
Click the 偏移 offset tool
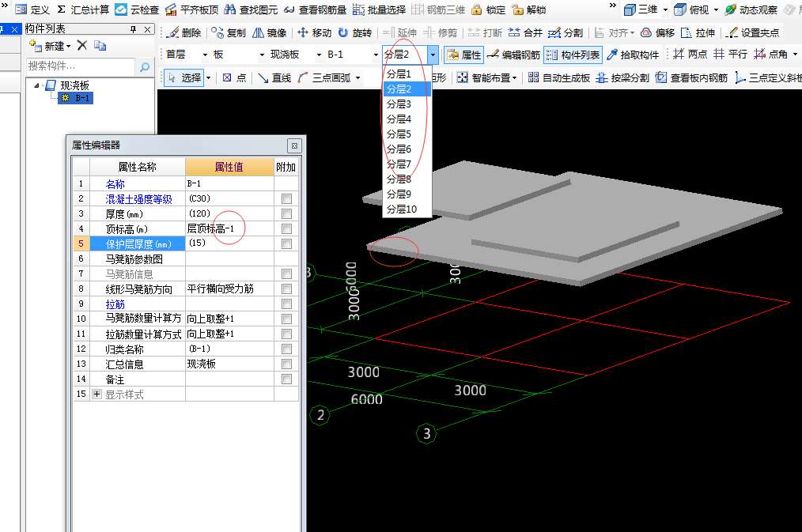[657, 32]
